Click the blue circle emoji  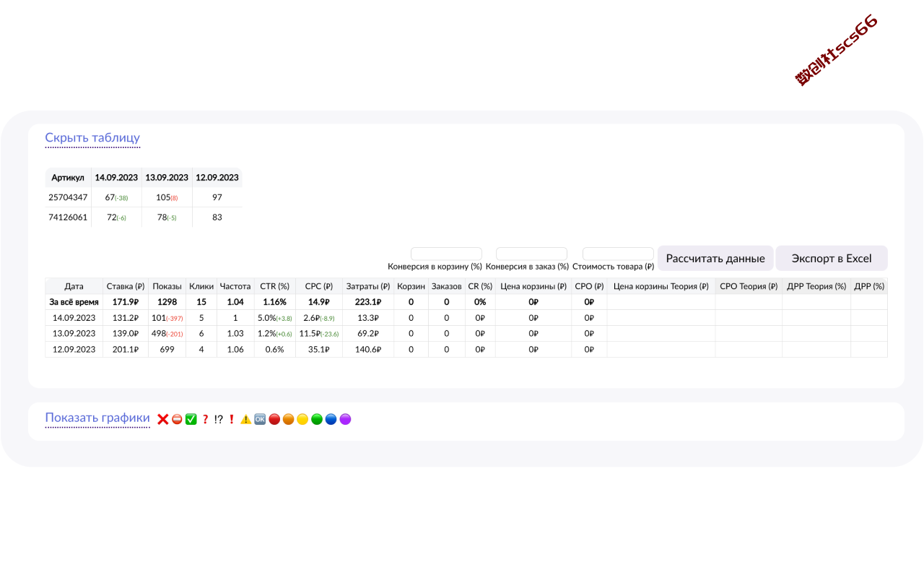331,419
